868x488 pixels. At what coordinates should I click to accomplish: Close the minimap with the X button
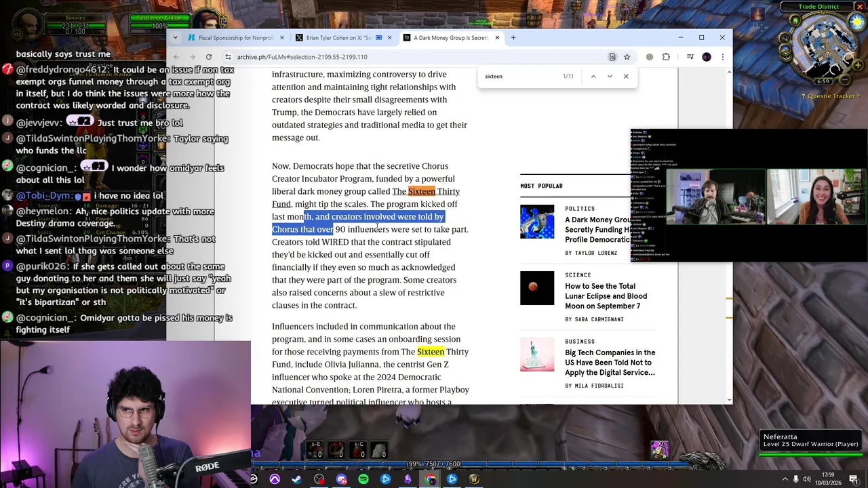(x=861, y=6)
